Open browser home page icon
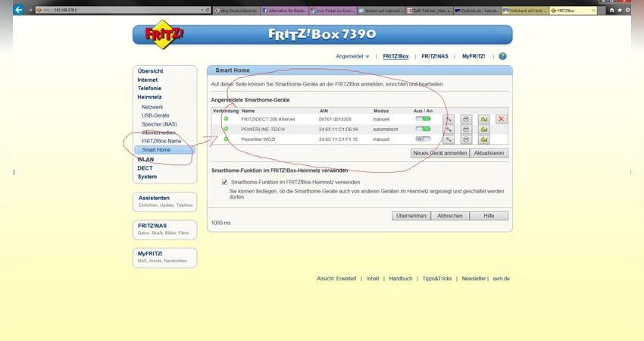The width and height of the screenshot is (644, 341). (x=611, y=11)
